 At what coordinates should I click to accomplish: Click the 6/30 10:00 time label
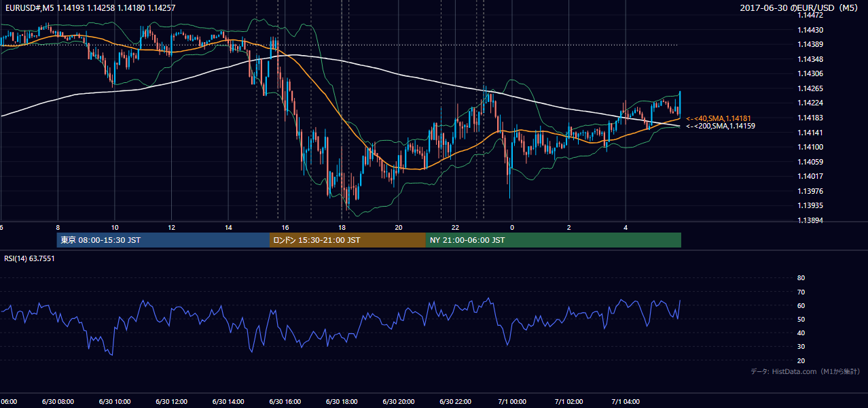pos(114,402)
